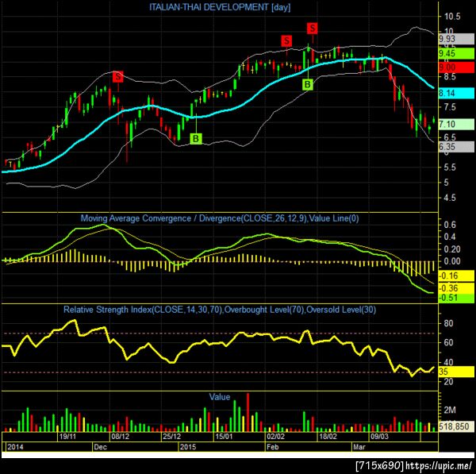Select the 80 RSI axis label

[x=449, y=323]
